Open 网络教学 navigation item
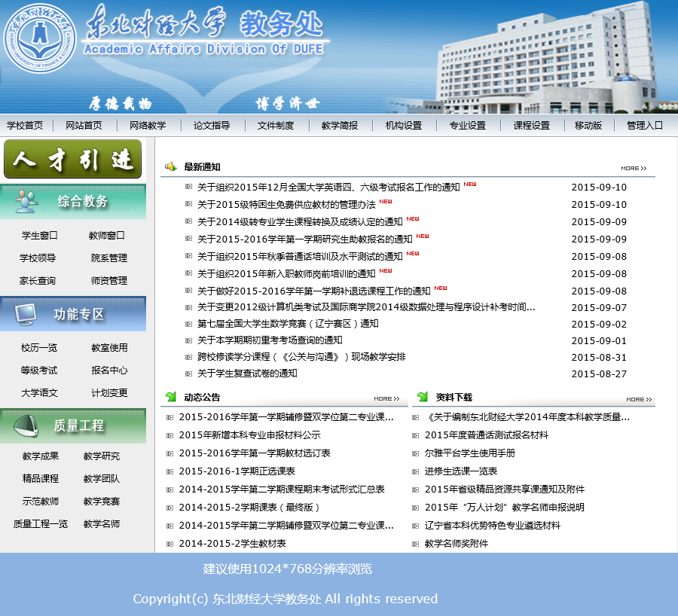 pyautogui.click(x=148, y=125)
